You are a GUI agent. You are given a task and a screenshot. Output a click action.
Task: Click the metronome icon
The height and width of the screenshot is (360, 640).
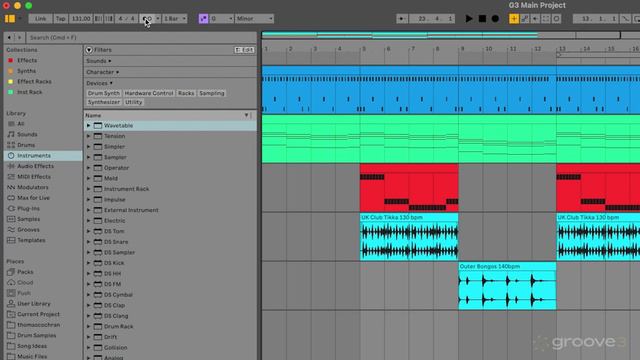coord(147,18)
